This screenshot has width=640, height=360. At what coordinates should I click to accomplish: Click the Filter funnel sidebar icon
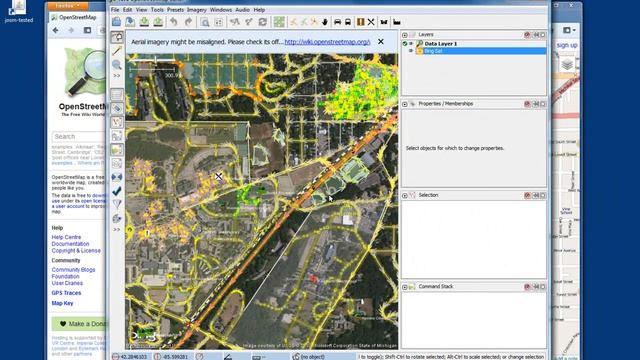pyautogui.click(x=117, y=204)
